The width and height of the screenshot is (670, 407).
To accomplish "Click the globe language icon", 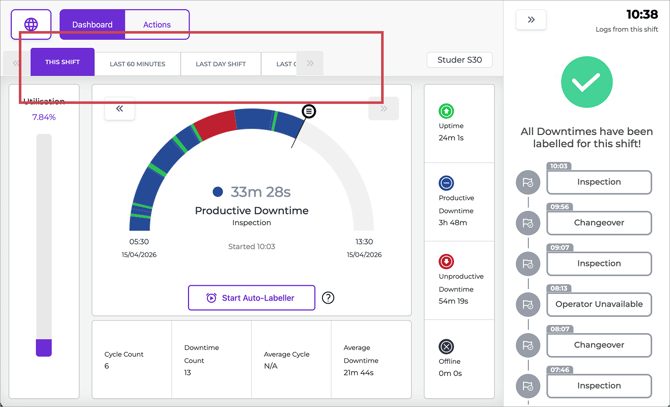I will [31, 24].
